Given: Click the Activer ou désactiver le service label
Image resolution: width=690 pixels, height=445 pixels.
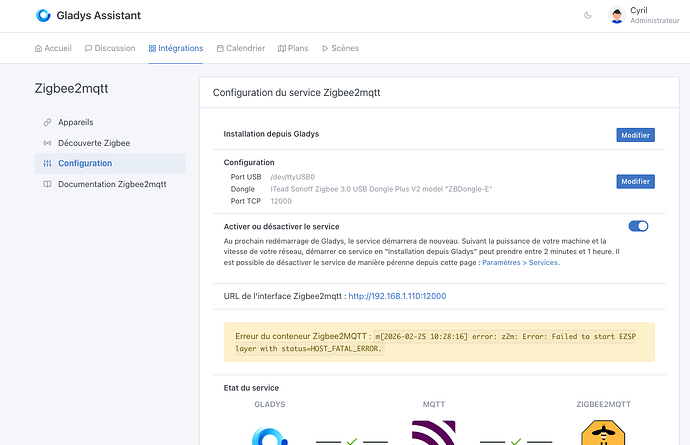Looking at the screenshot, I should 281,227.
